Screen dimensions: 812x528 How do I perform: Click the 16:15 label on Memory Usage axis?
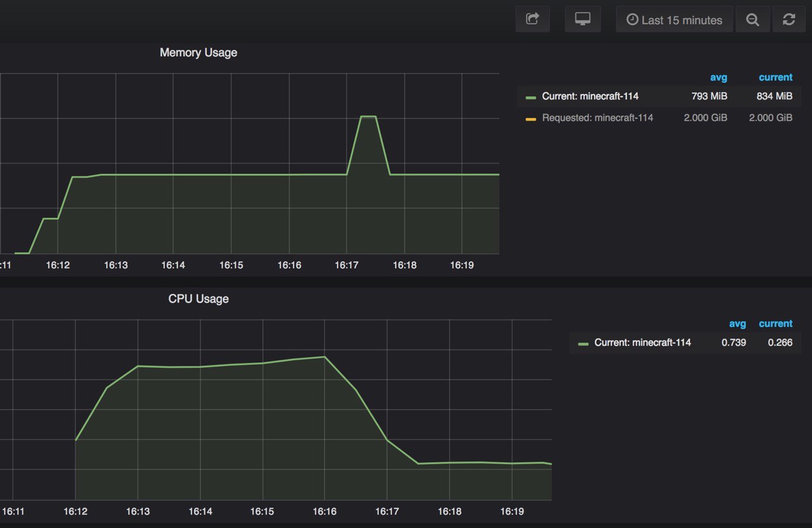coord(231,265)
